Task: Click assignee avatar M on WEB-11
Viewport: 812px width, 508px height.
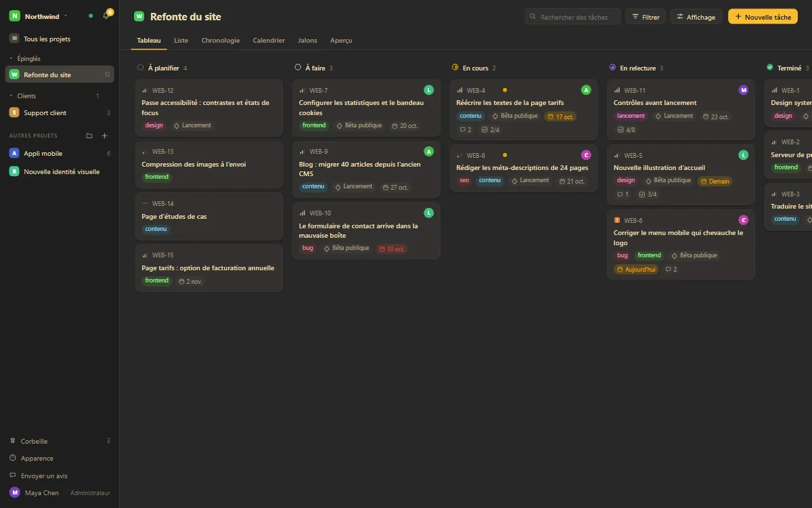Action: pos(744,90)
